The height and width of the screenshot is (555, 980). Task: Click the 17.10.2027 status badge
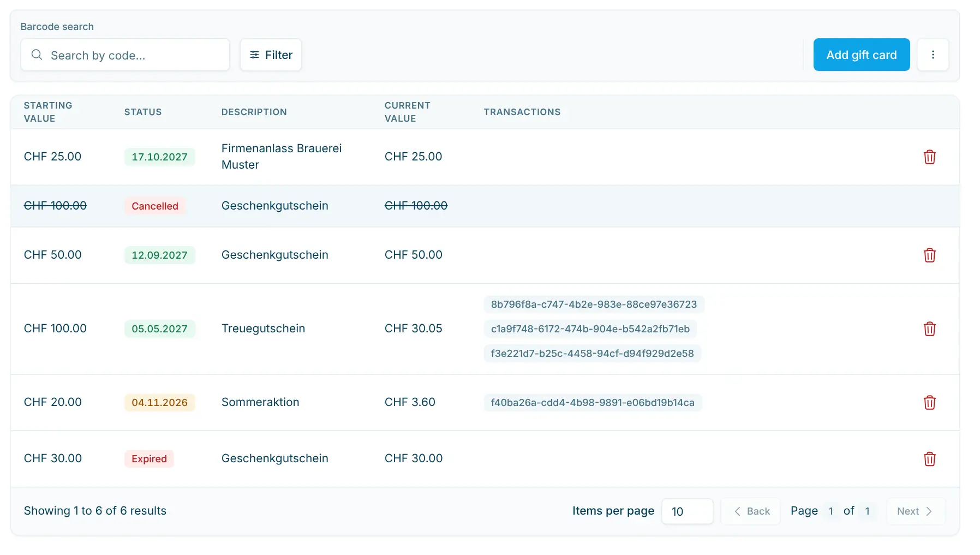tap(159, 157)
